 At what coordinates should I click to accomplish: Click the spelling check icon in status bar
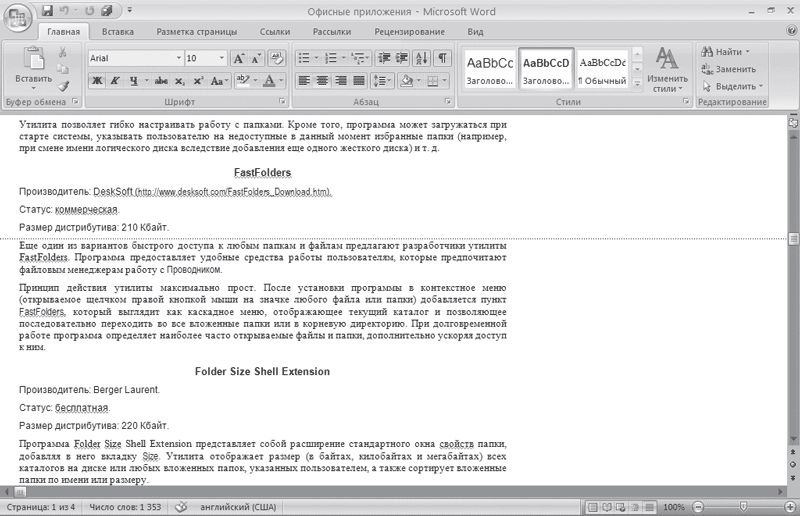(181, 507)
